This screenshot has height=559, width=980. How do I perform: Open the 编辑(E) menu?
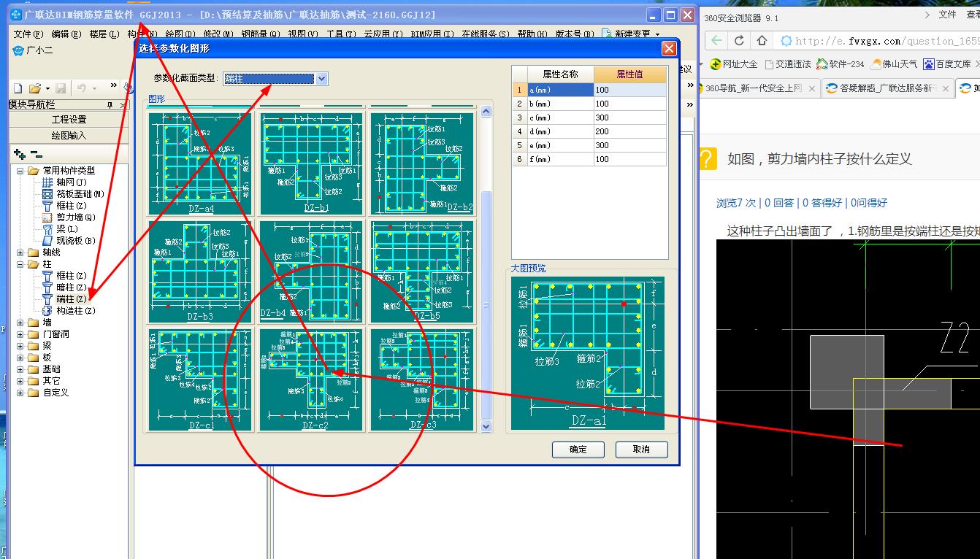(66, 34)
